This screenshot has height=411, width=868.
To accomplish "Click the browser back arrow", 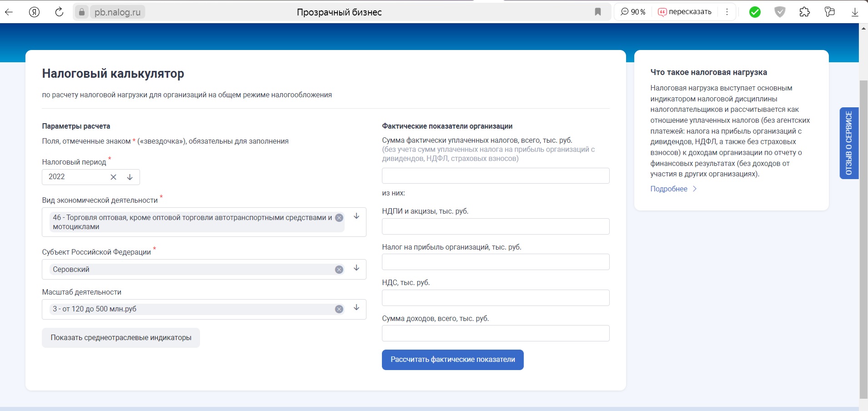I will click(9, 12).
